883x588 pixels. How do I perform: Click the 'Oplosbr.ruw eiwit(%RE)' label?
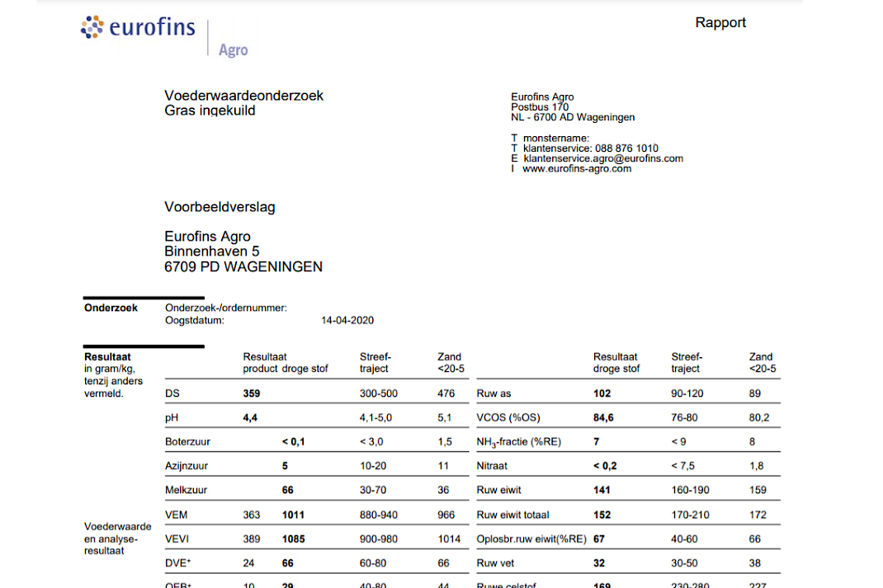tap(531, 539)
